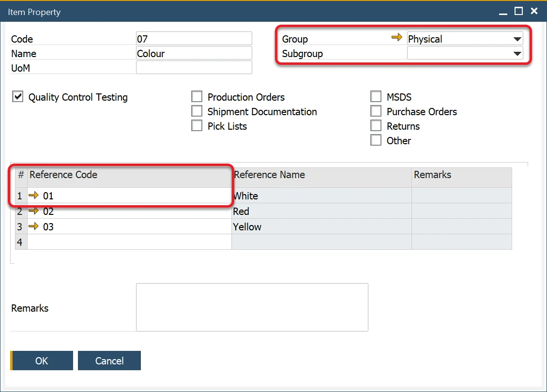
Task: Expand the Subgroup dropdown
Action: pyautogui.click(x=517, y=54)
